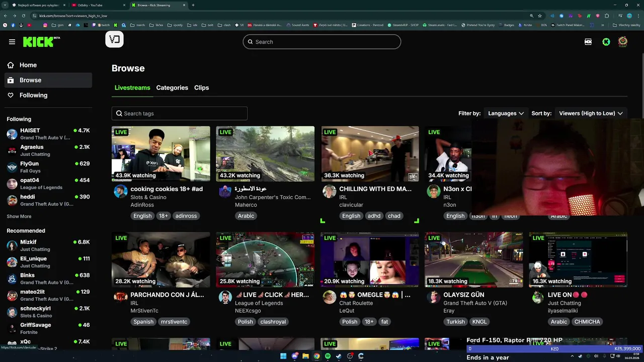The image size is (644, 362).
Task: Open the Languages filter dropdown
Action: (506, 113)
